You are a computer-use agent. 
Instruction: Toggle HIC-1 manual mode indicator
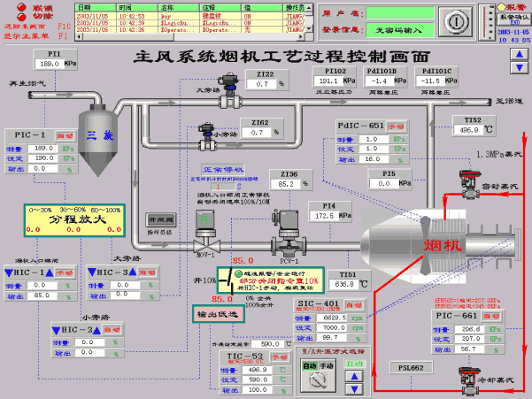click(x=66, y=273)
